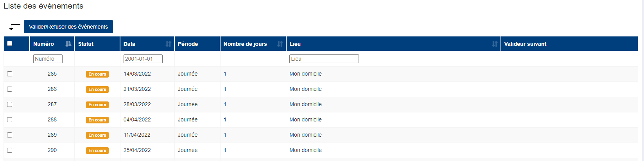Select the checkbox for event 287
The width and height of the screenshot is (644, 161).
click(10, 104)
